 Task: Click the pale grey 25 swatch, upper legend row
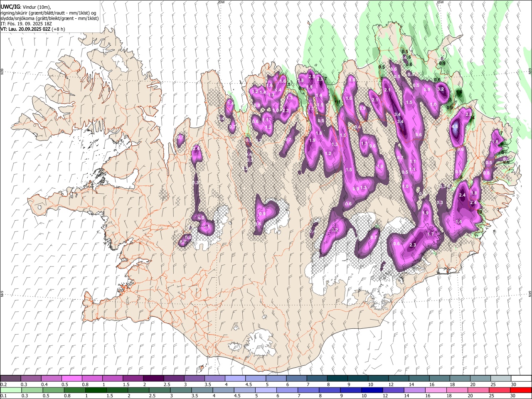point(500,378)
